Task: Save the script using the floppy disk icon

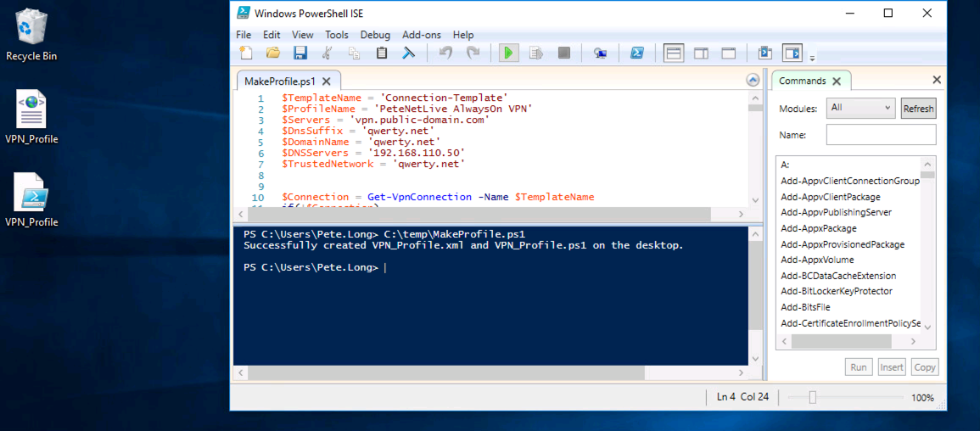Action: [x=300, y=53]
